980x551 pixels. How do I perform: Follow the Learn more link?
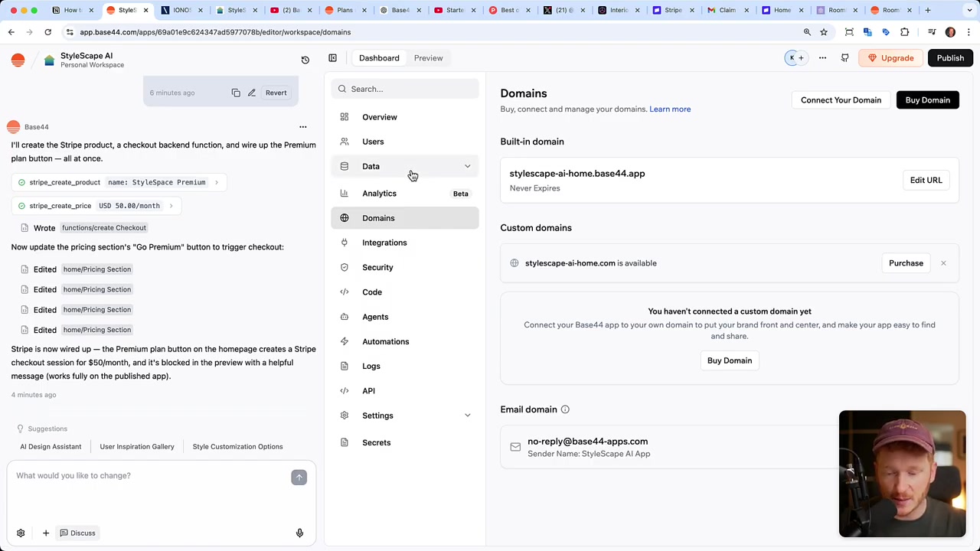670,109
